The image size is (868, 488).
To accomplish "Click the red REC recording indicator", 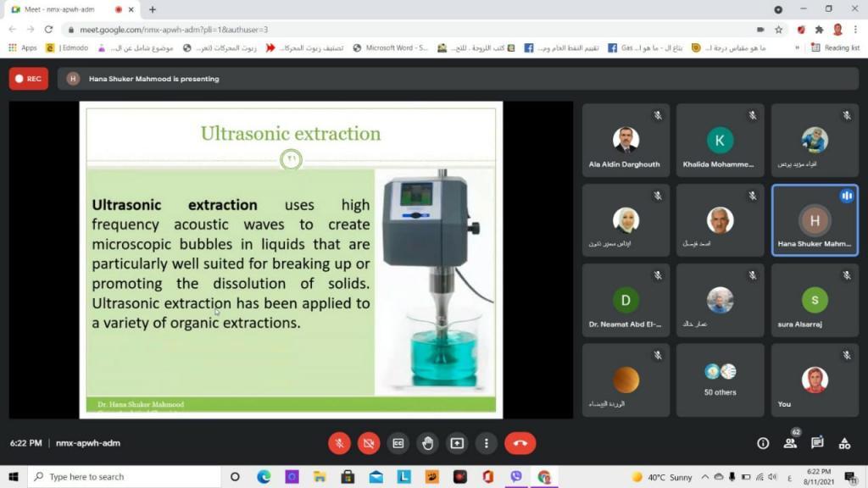I will [29, 79].
